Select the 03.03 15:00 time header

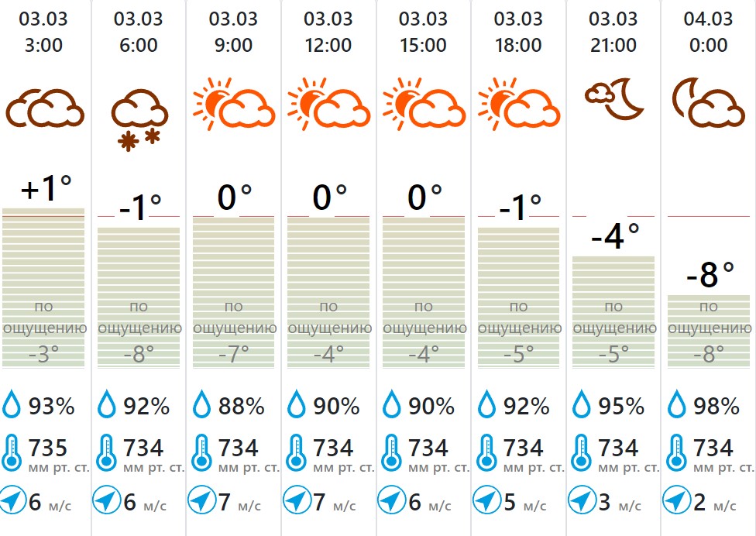point(424,33)
